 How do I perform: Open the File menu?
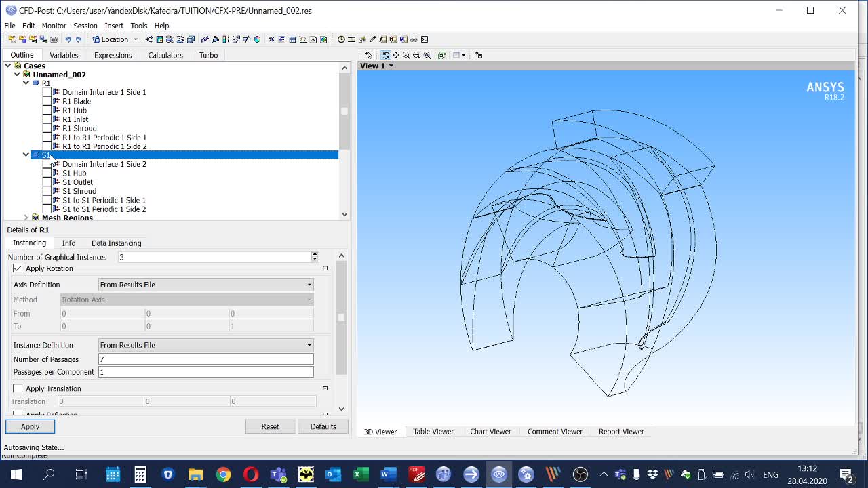point(9,26)
